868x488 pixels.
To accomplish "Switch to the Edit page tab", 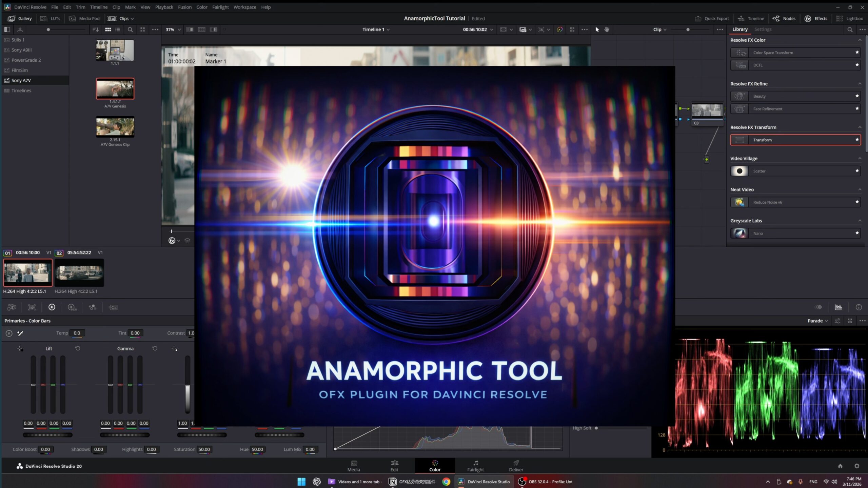I will pyautogui.click(x=394, y=466).
